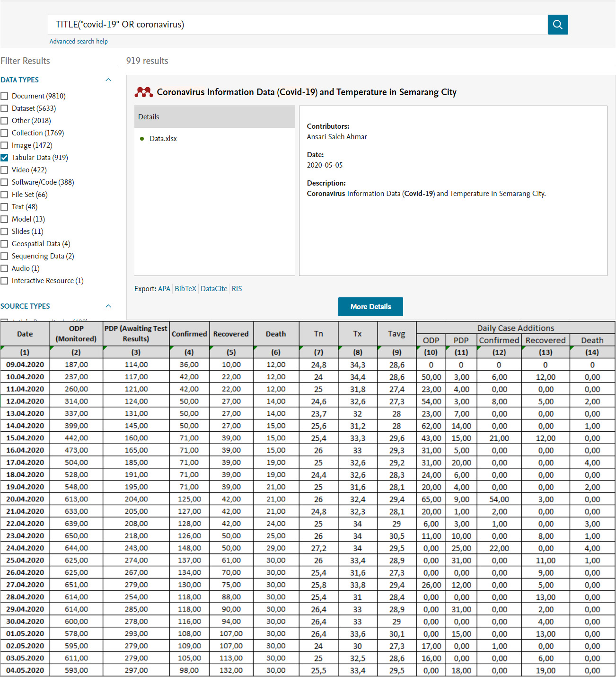This screenshot has width=616, height=677.
Task: Click the More Details button
Action: click(x=370, y=307)
